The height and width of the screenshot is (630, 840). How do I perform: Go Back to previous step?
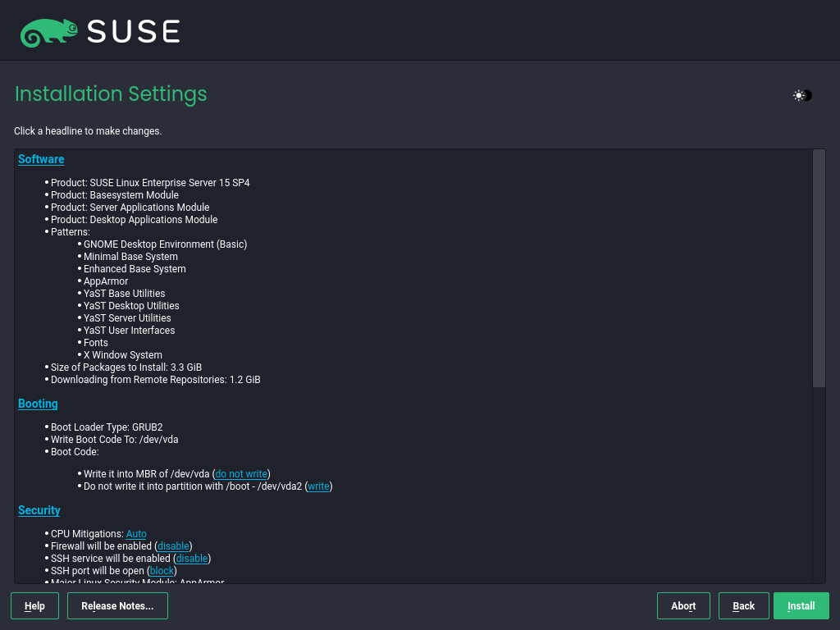743,606
